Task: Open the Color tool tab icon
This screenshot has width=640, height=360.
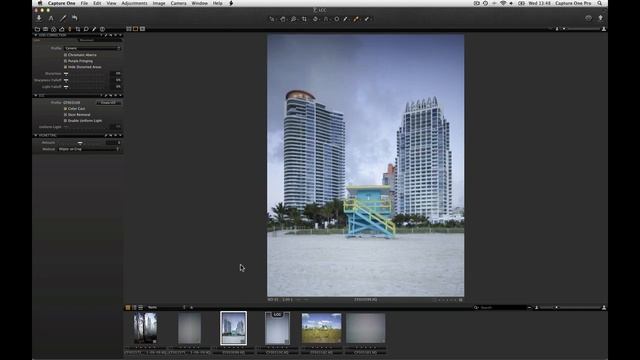Action: point(53,29)
